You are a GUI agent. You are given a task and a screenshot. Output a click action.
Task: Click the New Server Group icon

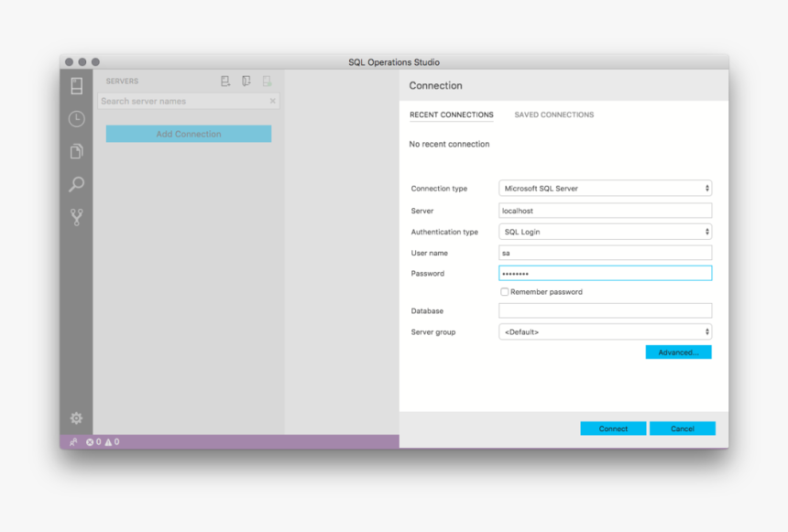tap(246, 81)
